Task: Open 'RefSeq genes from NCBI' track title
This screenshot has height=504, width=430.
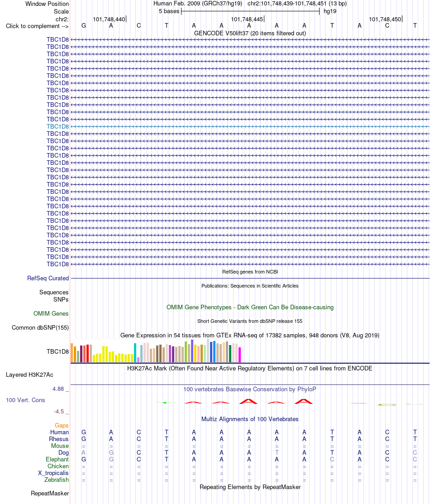Action: click(250, 272)
